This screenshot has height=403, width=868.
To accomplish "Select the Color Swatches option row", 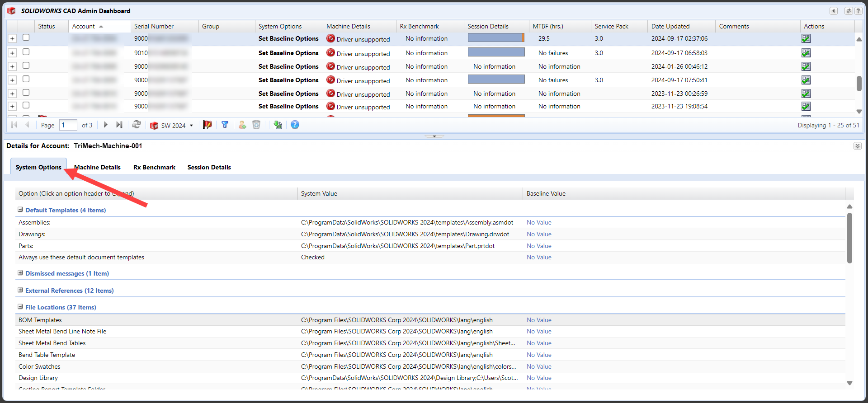I will pyautogui.click(x=430, y=366).
